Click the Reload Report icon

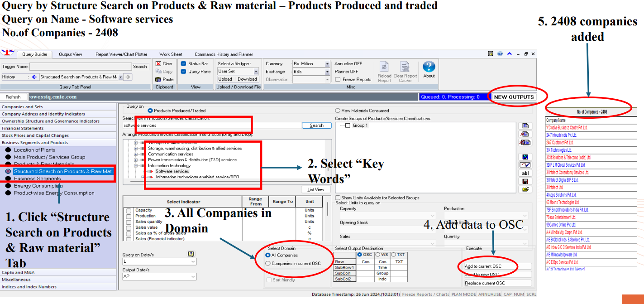click(384, 68)
